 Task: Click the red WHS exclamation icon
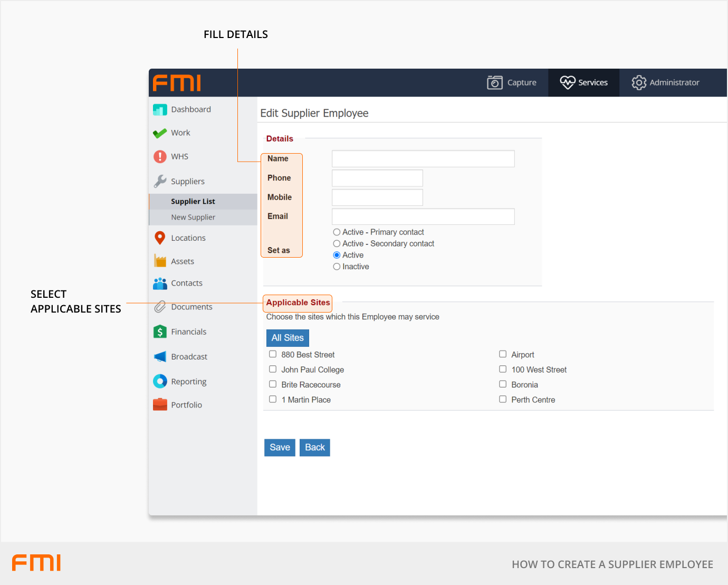160,157
